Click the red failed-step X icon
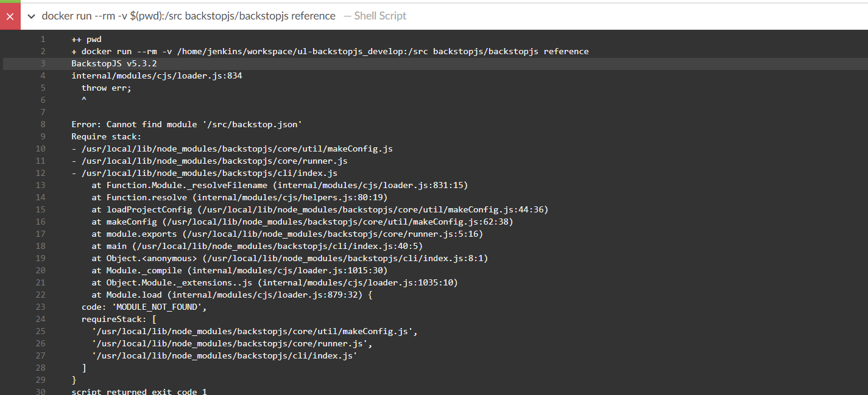The image size is (868, 395). point(10,16)
